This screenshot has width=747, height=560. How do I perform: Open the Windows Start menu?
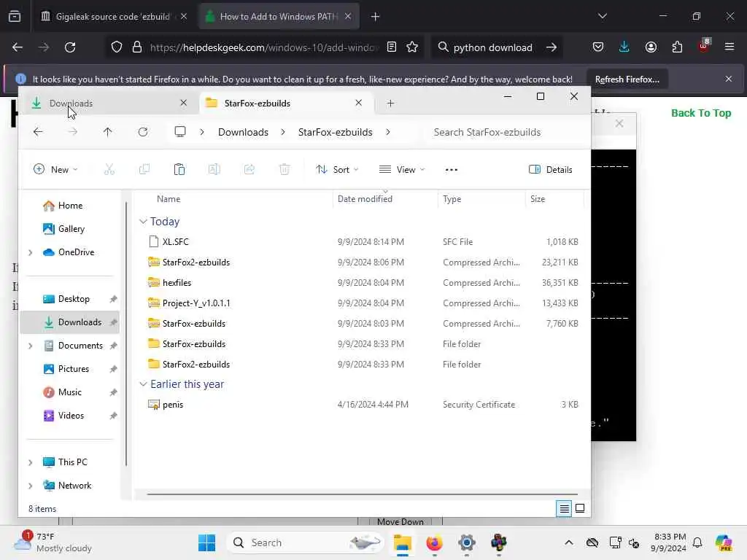[x=206, y=542]
